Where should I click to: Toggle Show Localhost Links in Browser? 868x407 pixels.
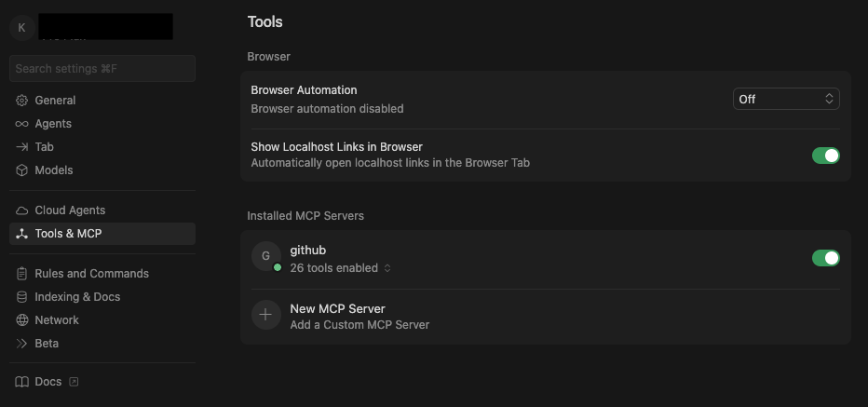(825, 156)
